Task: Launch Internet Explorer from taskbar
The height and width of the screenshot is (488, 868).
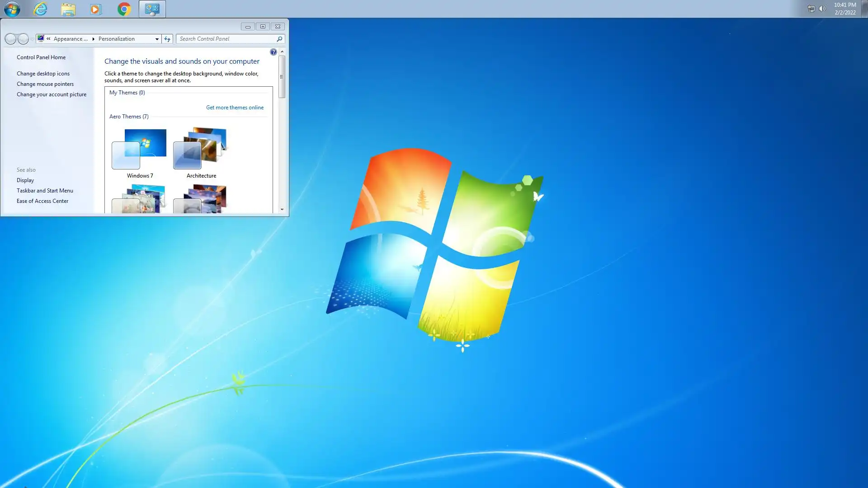Action: 40,9
